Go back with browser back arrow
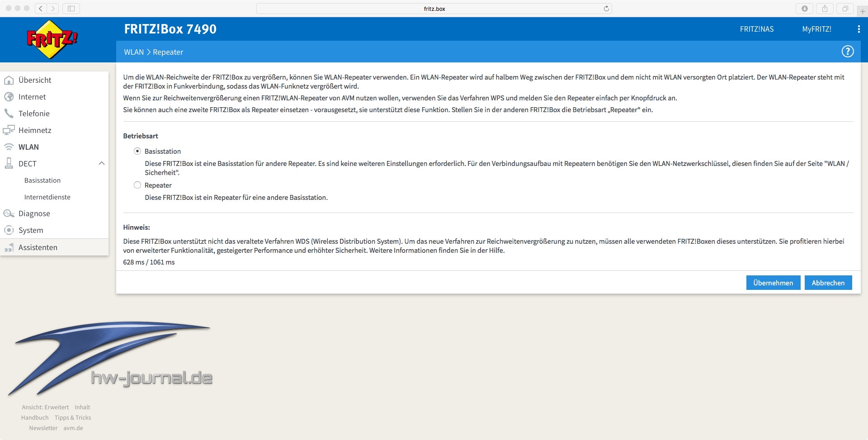 point(41,8)
